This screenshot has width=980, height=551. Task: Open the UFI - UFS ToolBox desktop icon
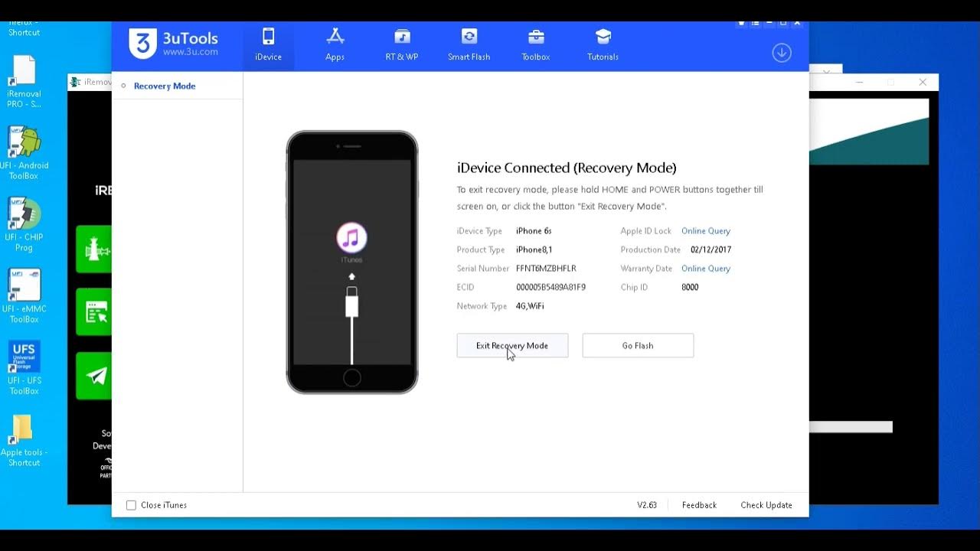pos(24,368)
